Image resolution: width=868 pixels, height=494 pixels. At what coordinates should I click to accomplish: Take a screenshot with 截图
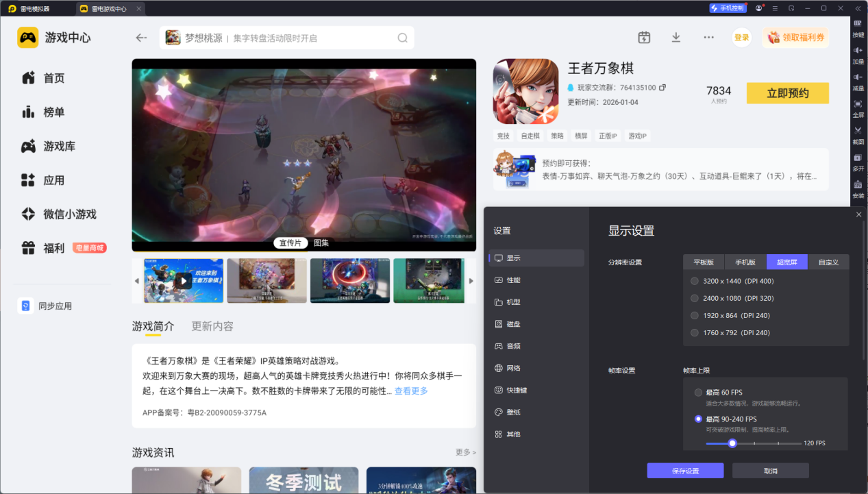pyautogui.click(x=858, y=136)
